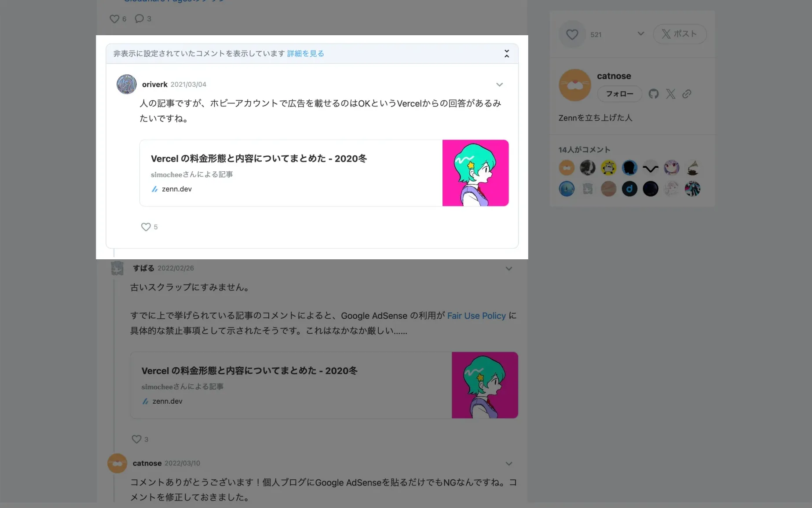The width and height of the screenshot is (812, 508).
Task: Open the Vercel 料金形態 article card
Action: pos(290,173)
